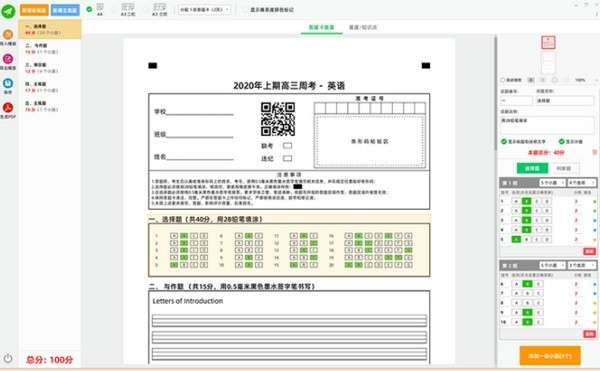Click the blue save icon in sidebar
Viewport: 600px width, 371px height.
click(8, 83)
